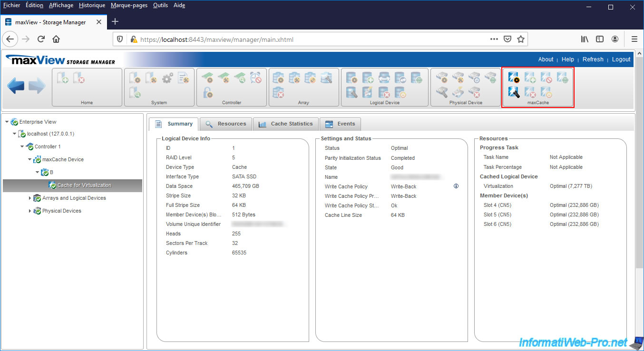The image size is (644, 351).
Task: Click the Write Cache Policy info indicator
Action: click(x=456, y=186)
